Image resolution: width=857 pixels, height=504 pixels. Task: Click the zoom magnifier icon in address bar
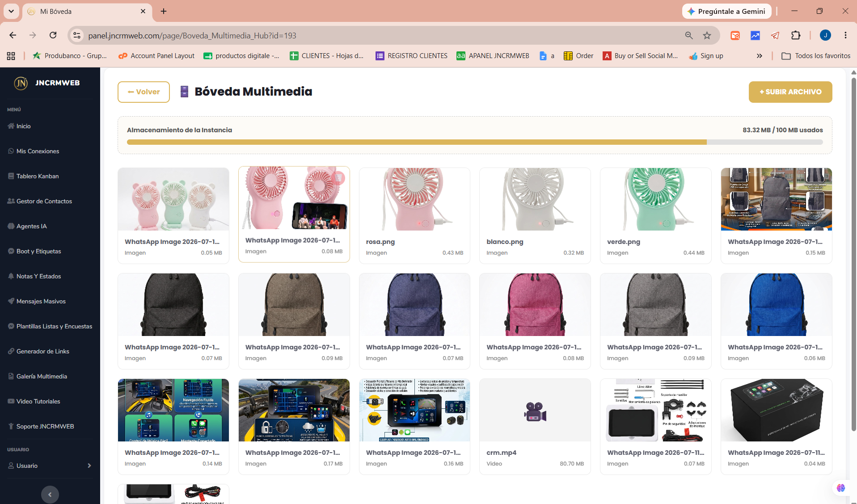coord(689,35)
